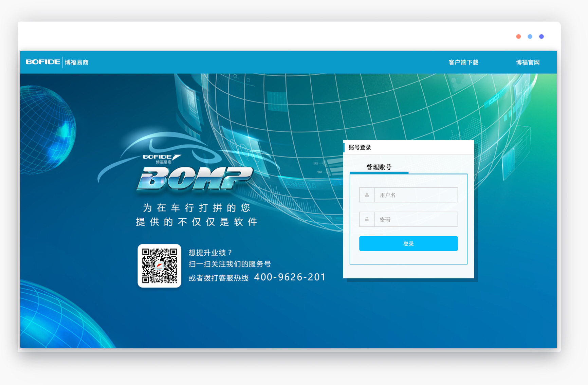Focus the 密码 input field
588x385 pixels.
pyautogui.click(x=416, y=219)
